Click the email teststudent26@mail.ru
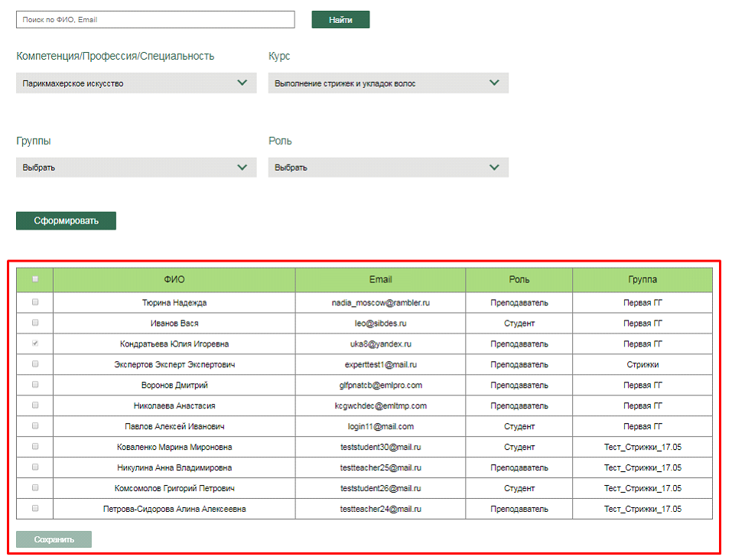This screenshot has width=732, height=560. tap(380, 488)
